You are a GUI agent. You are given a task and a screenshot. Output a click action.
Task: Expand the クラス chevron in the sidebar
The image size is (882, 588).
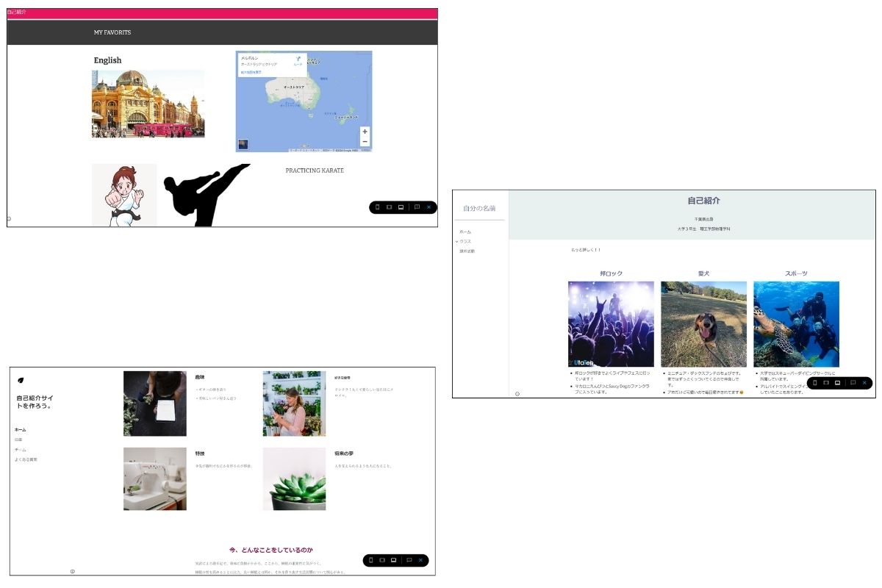(456, 241)
